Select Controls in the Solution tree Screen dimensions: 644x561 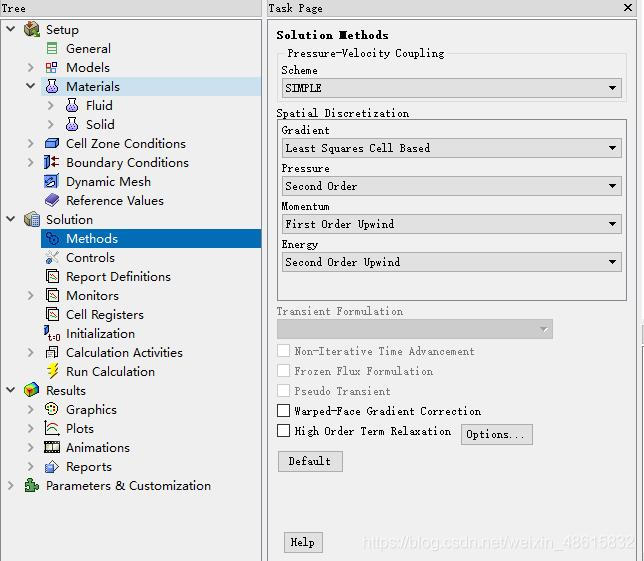[90, 257]
